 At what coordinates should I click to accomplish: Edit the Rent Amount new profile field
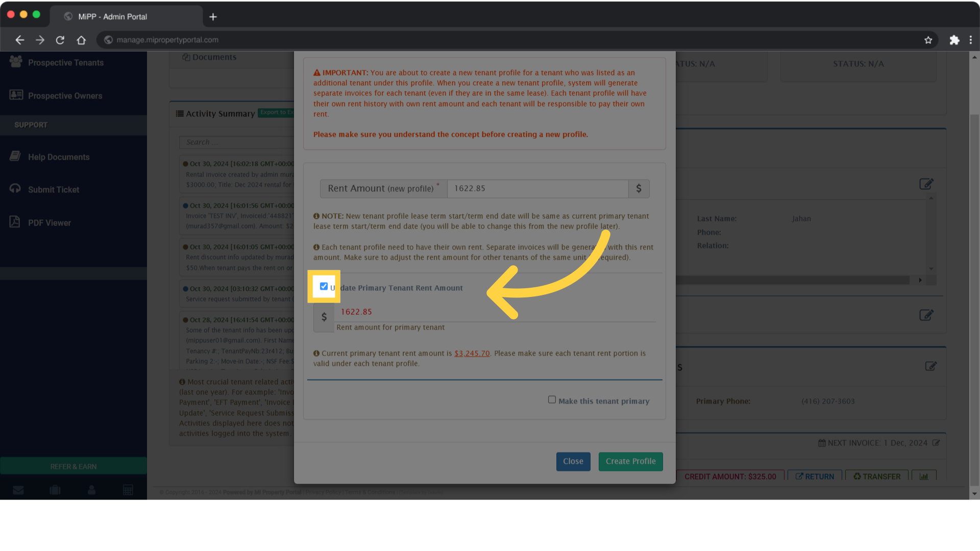[537, 188]
